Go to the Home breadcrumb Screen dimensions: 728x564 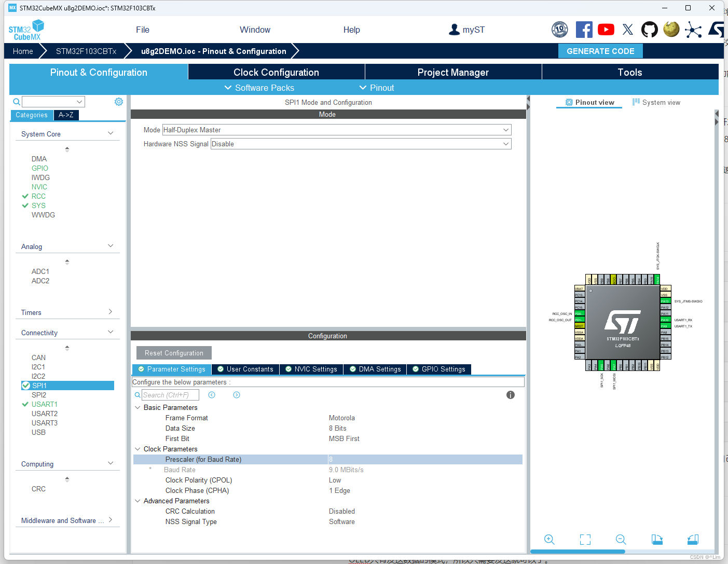(x=23, y=51)
